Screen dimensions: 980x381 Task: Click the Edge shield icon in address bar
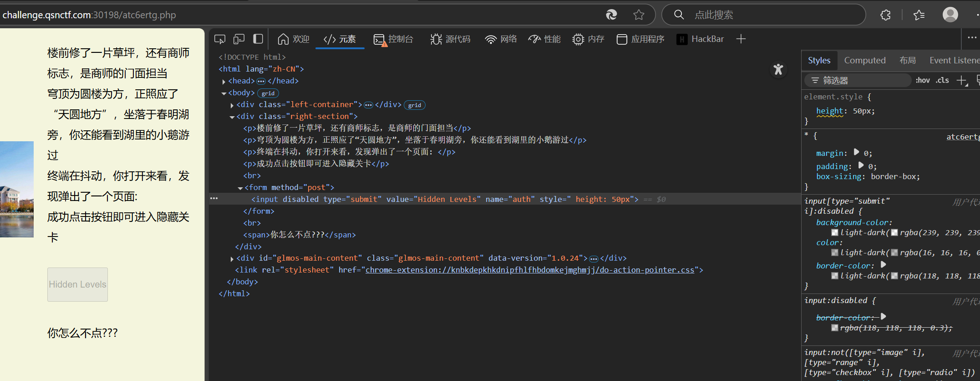point(611,15)
